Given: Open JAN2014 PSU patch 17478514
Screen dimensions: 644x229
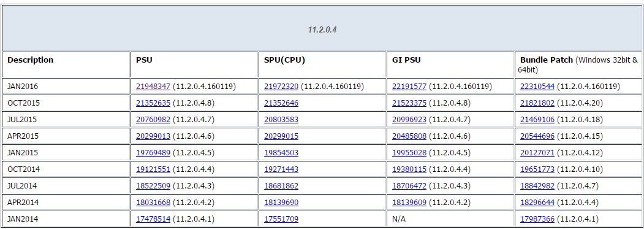Looking at the screenshot, I should pyautogui.click(x=153, y=219).
